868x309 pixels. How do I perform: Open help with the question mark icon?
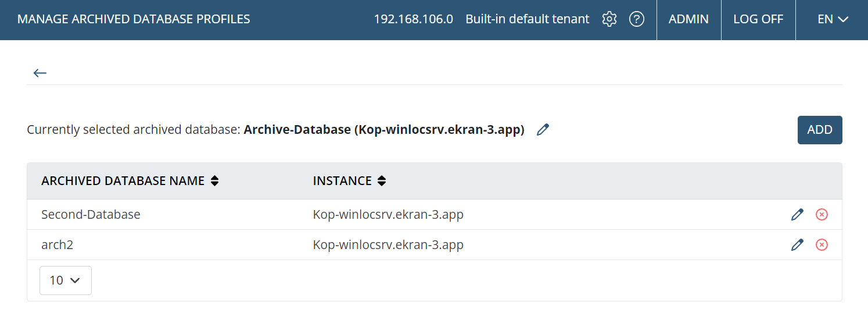click(637, 19)
